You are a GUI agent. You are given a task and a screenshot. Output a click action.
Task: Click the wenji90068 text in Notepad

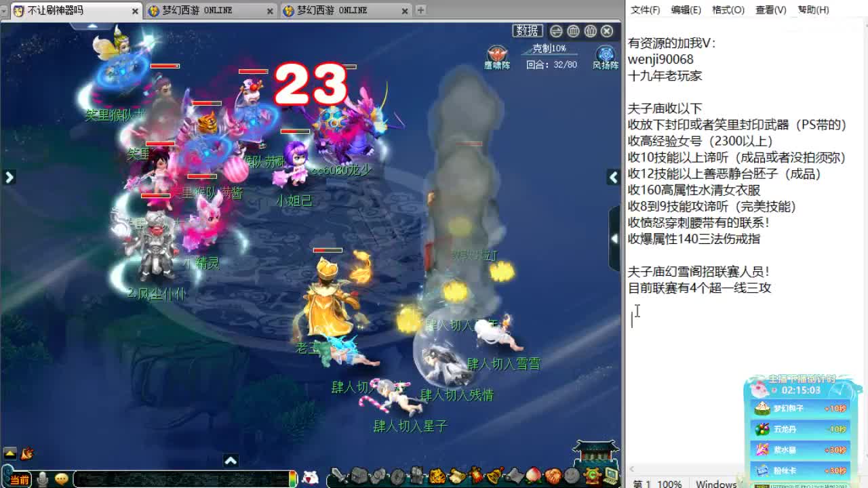(x=660, y=60)
